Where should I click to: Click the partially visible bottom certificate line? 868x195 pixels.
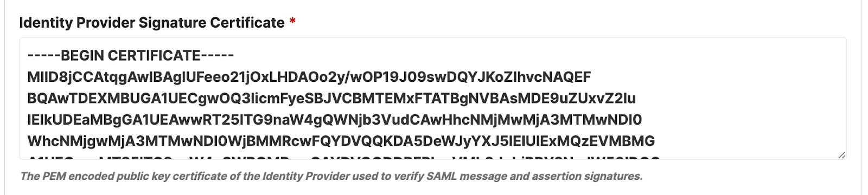[343, 158]
